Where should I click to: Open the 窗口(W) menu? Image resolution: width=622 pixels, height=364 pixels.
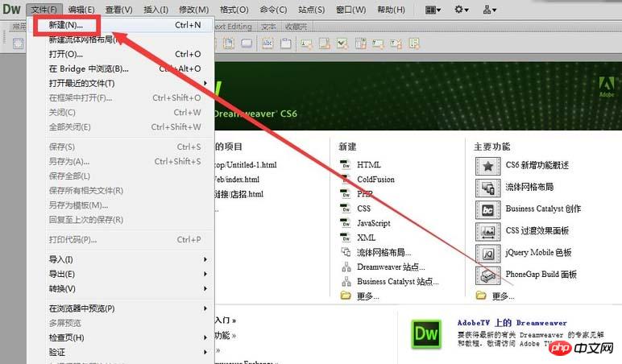(x=350, y=10)
